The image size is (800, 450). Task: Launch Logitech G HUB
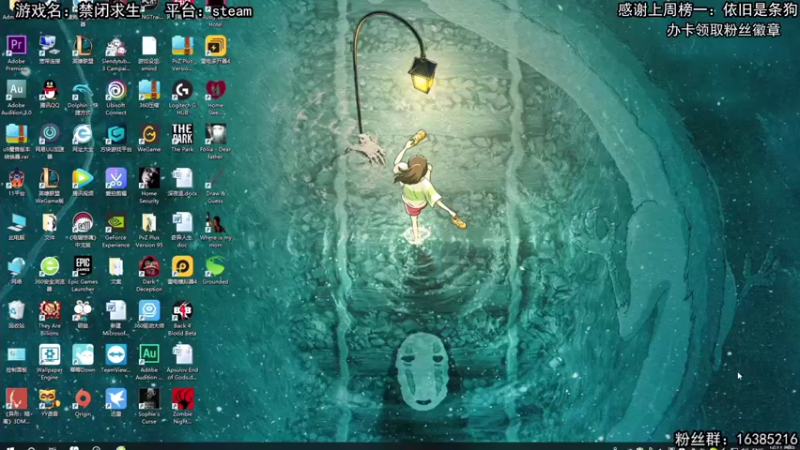[x=182, y=90]
